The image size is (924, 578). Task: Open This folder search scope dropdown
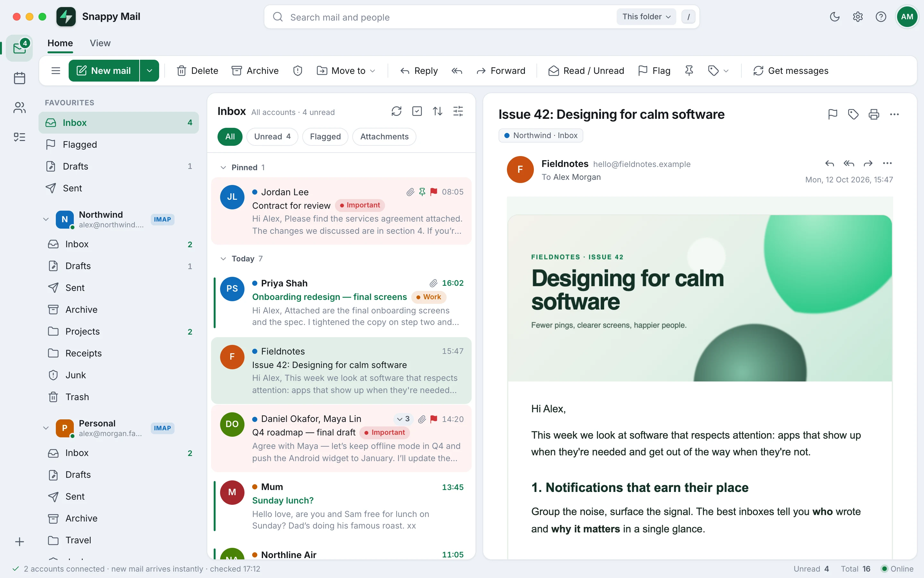click(646, 17)
